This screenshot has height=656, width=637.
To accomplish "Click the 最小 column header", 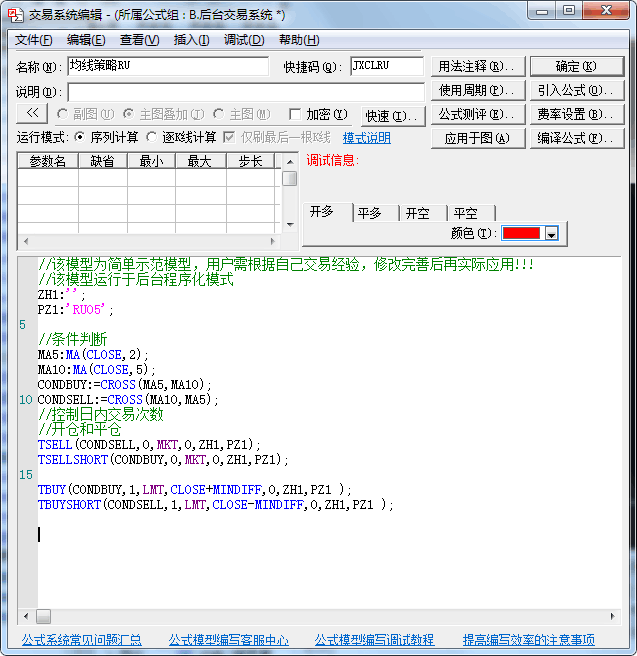I will pyautogui.click(x=151, y=161).
